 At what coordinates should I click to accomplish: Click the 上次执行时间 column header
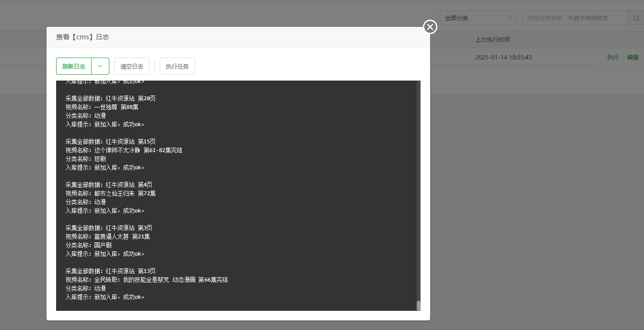(x=492, y=40)
